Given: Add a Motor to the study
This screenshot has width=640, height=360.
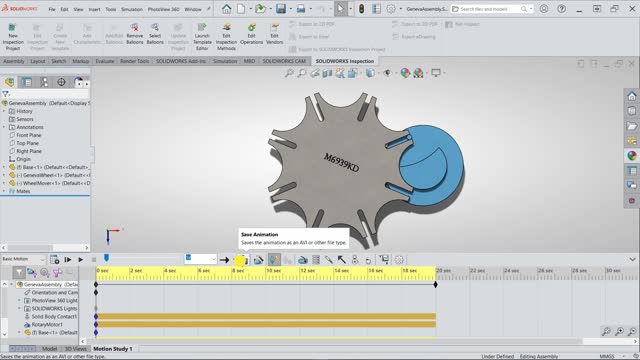Looking at the screenshot, I should (x=303, y=260).
